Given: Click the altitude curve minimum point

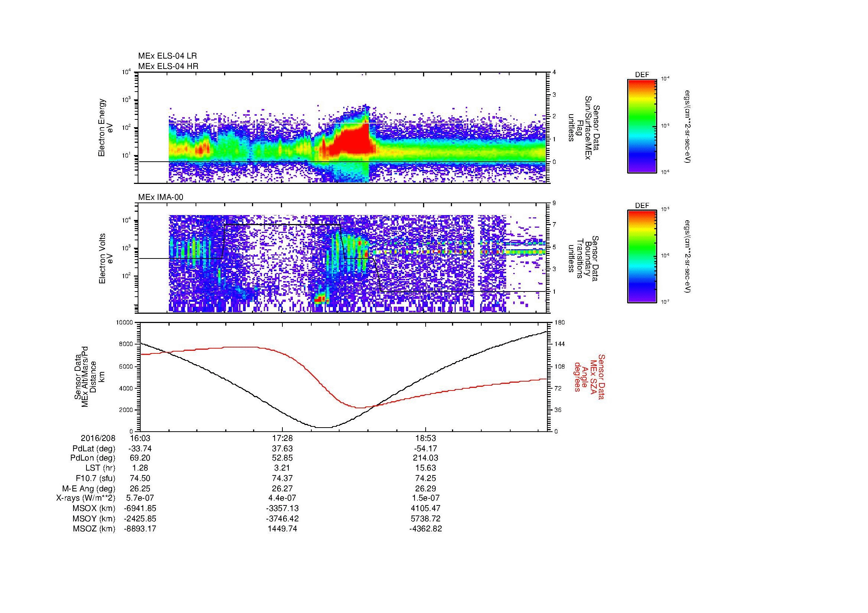Looking at the screenshot, I should pyautogui.click(x=324, y=427).
